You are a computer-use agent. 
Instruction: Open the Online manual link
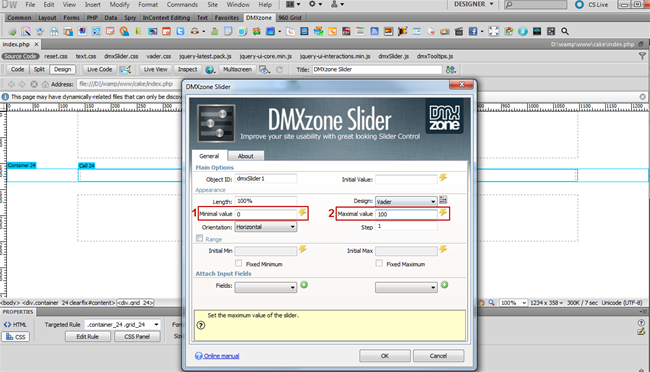point(221,356)
